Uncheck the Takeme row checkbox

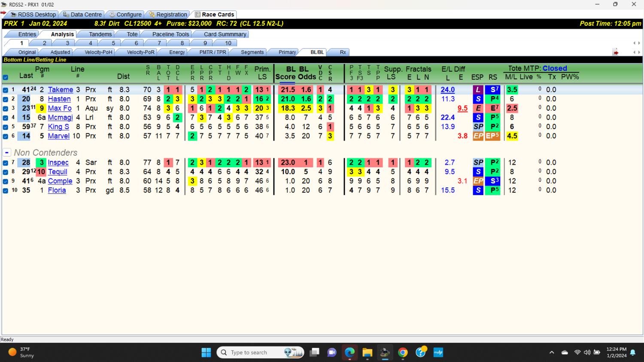[x=5, y=90]
